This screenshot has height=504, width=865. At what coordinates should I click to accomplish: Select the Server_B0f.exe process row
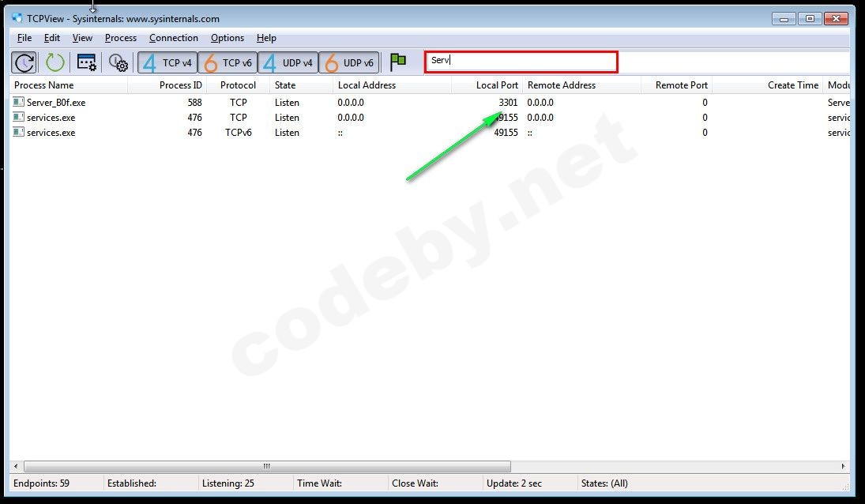pyautogui.click(x=430, y=102)
